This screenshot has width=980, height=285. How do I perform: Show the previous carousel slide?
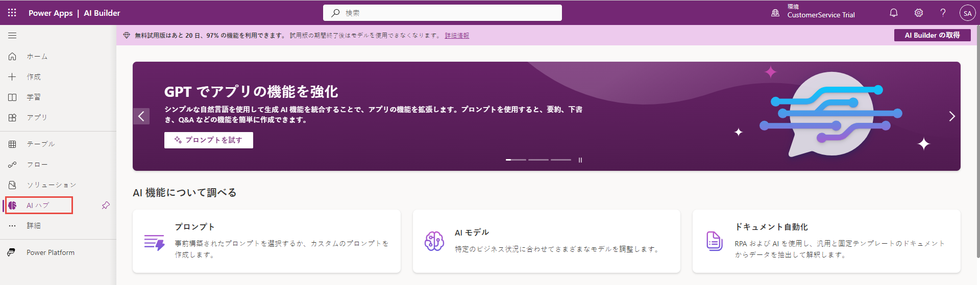click(141, 116)
